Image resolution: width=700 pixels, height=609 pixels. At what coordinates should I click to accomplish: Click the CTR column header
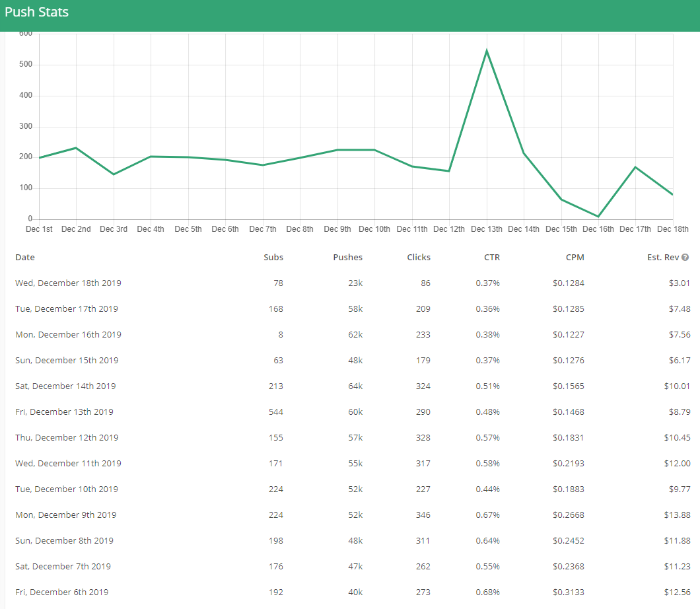492,258
